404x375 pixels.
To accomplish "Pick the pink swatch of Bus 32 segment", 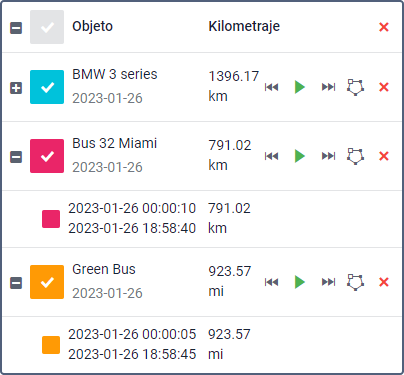I will [x=51, y=219].
